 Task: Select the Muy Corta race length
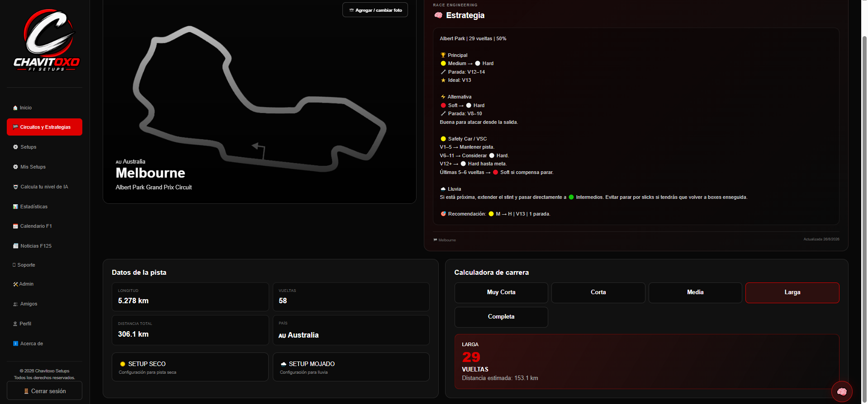pyautogui.click(x=501, y=292)
